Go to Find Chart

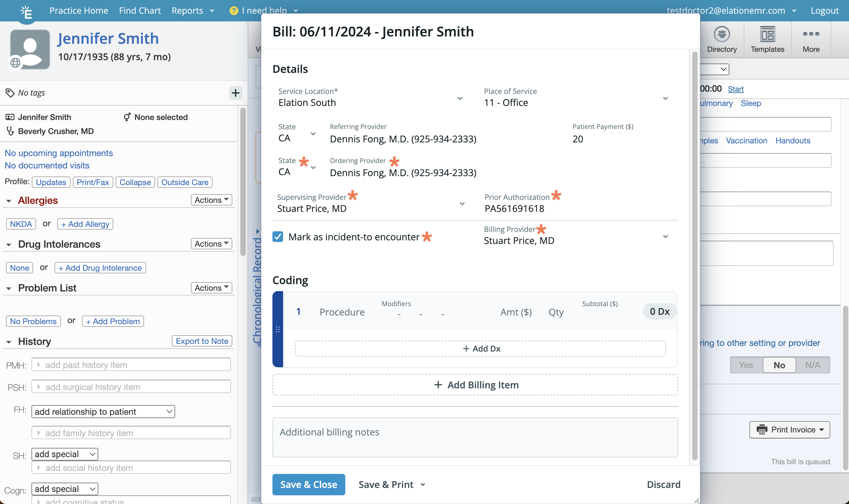point(140,11)
